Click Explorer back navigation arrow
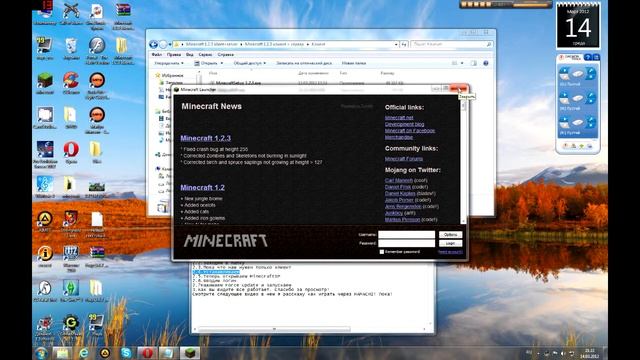 pyautogui.click(x=153, y=44)
